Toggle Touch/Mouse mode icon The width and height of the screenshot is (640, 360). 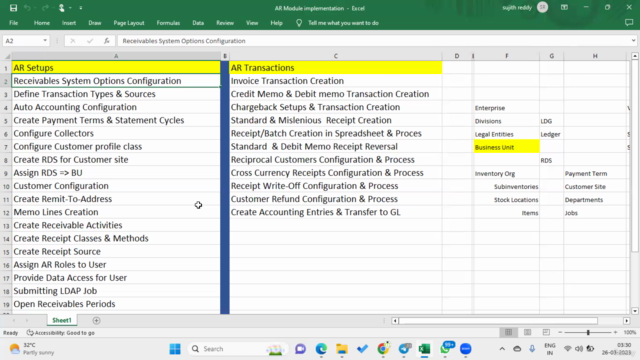[x=62, y=8]
